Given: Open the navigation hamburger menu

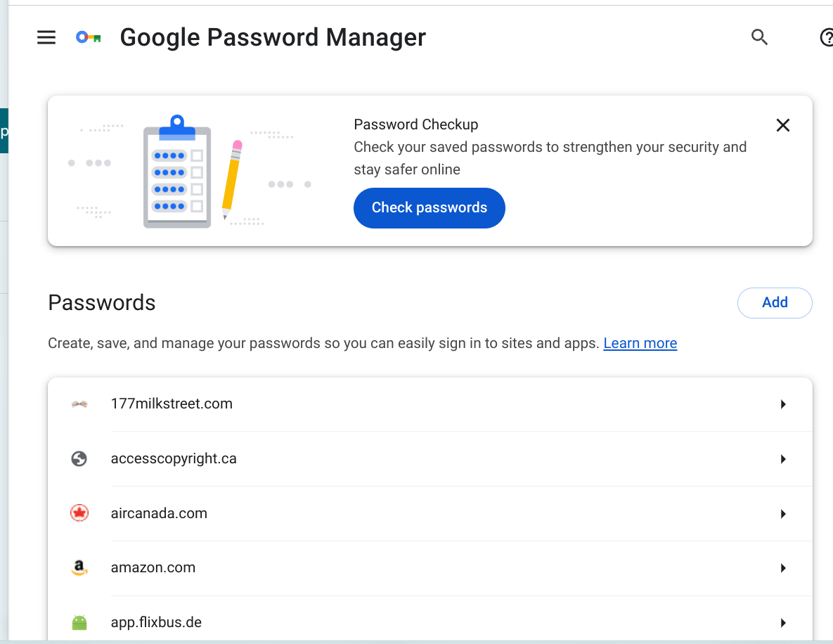Looking at the screenshot, I should pyautogui.click(x=46, y=37).
